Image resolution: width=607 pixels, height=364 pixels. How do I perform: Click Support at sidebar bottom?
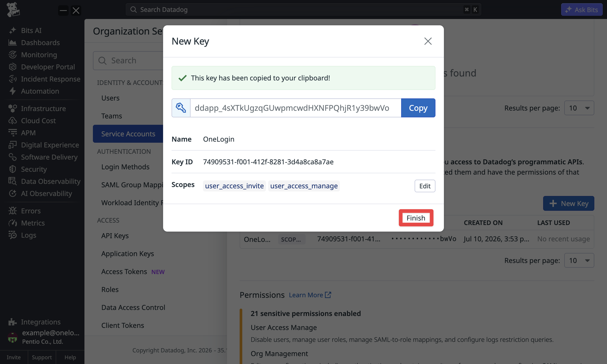coord(42,357)
